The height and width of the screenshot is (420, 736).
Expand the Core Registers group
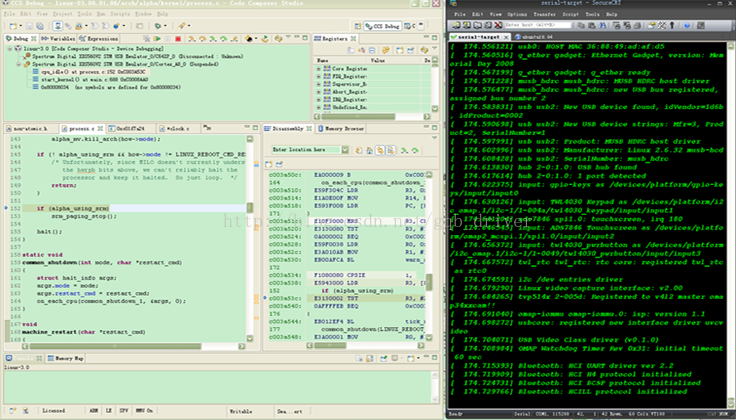click(318, 69)
